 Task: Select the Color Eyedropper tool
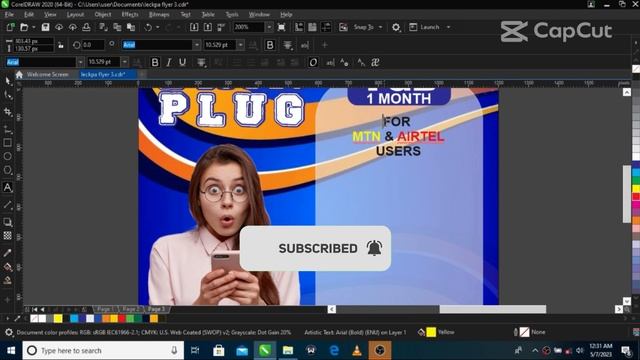click(7, 253)
